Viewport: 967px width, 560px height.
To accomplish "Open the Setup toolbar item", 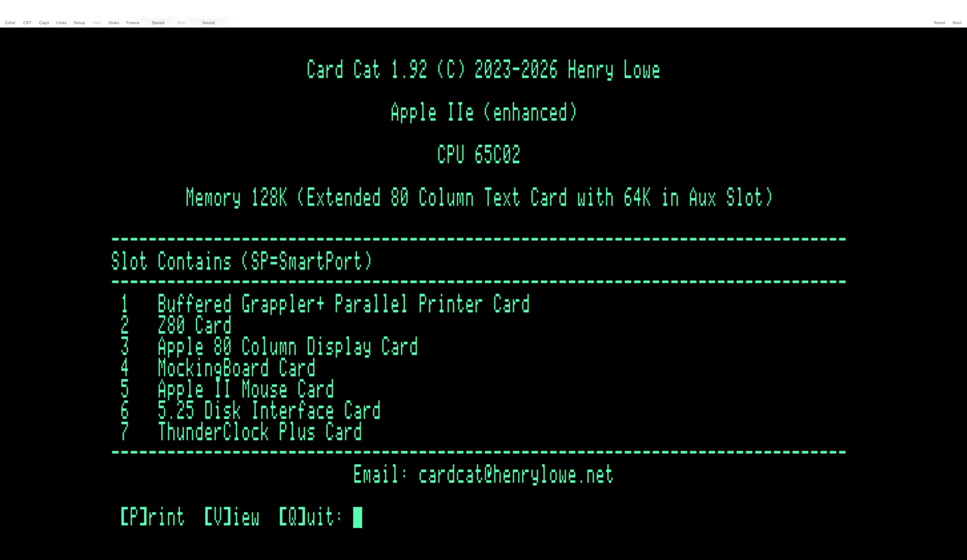I will coord(79,23).
